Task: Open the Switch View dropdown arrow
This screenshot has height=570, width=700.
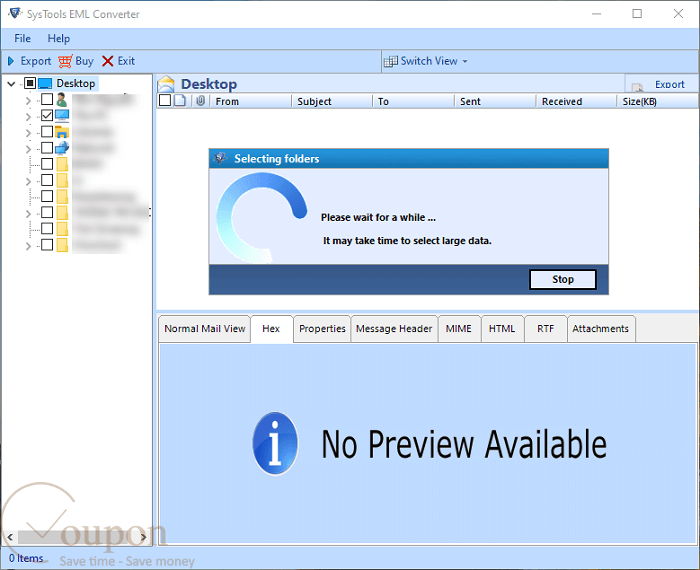Action: [x=465, y=61]
